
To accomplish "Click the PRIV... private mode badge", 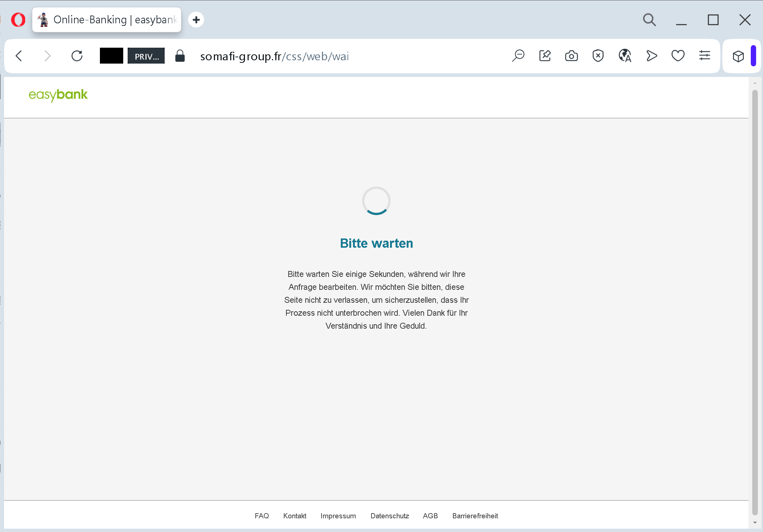I will (146, 56).
